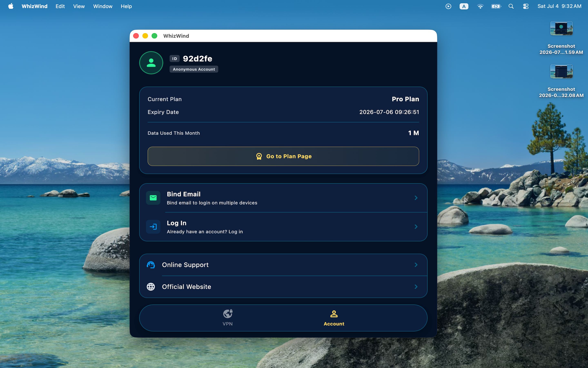Click the Screenshot 2026-0...32.08 AM file name

[x=561, y=92]
